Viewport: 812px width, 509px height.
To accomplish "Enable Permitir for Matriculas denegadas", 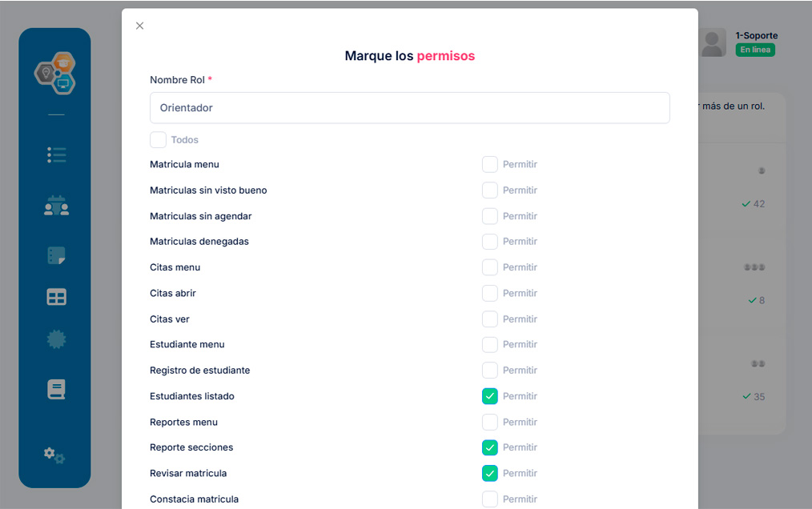I will point(489,242).
